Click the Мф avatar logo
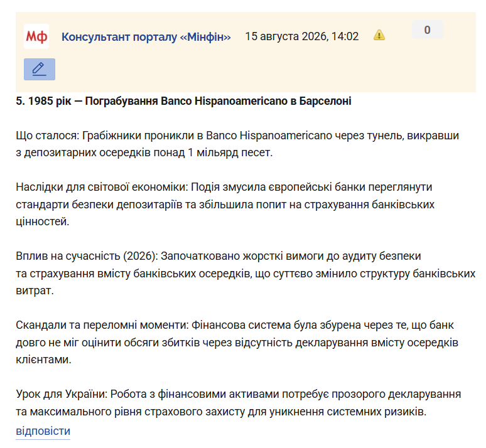The width and height of the screenshot is (486, 448). click(x=36, y=36)
